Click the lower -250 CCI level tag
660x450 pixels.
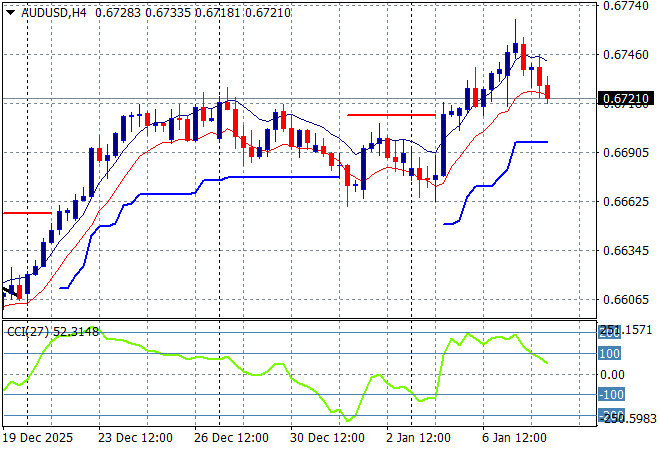610,415
